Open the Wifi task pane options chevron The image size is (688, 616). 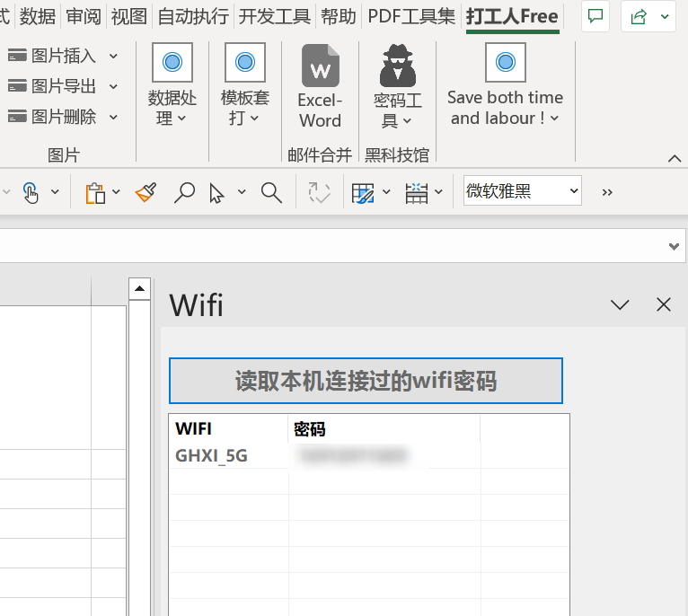620,304
